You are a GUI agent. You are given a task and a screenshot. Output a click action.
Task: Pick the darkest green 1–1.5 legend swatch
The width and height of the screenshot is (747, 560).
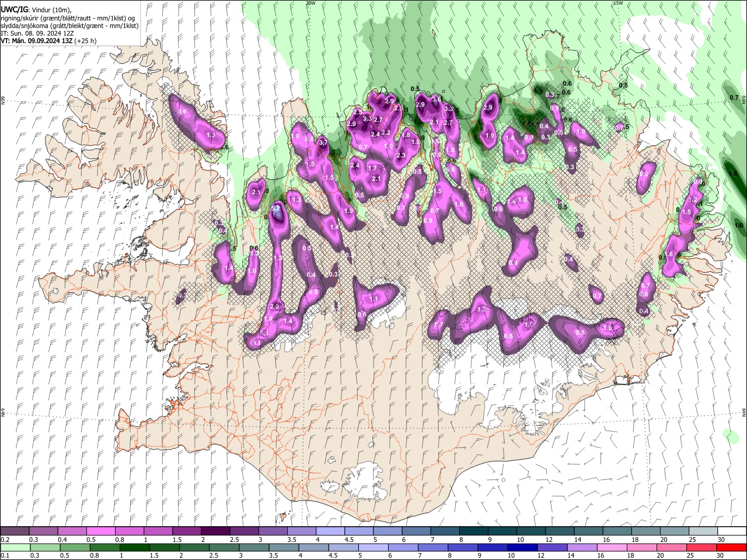tap(135, 547)
